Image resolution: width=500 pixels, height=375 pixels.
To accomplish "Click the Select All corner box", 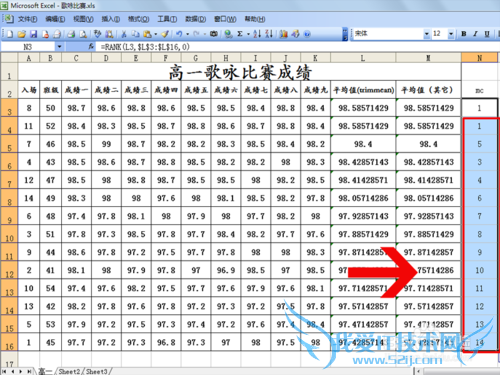I will click(x=9, y=58).
